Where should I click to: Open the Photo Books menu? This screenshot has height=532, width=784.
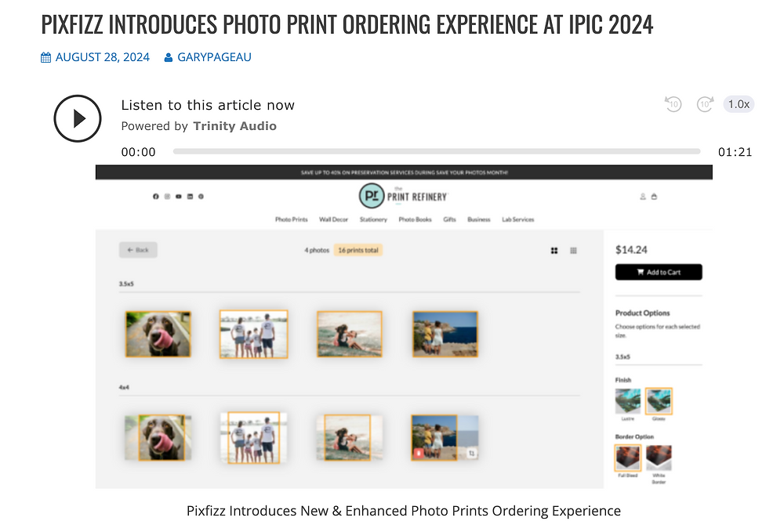tap(415, 219)
